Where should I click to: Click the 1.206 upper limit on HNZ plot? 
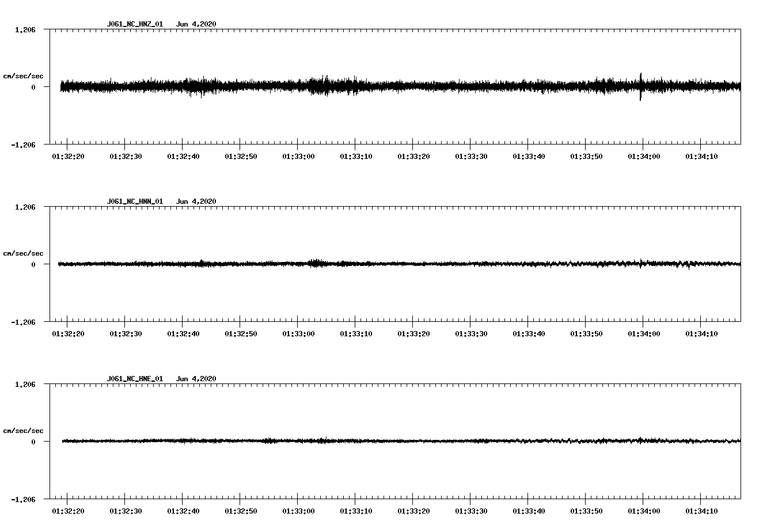25,29
